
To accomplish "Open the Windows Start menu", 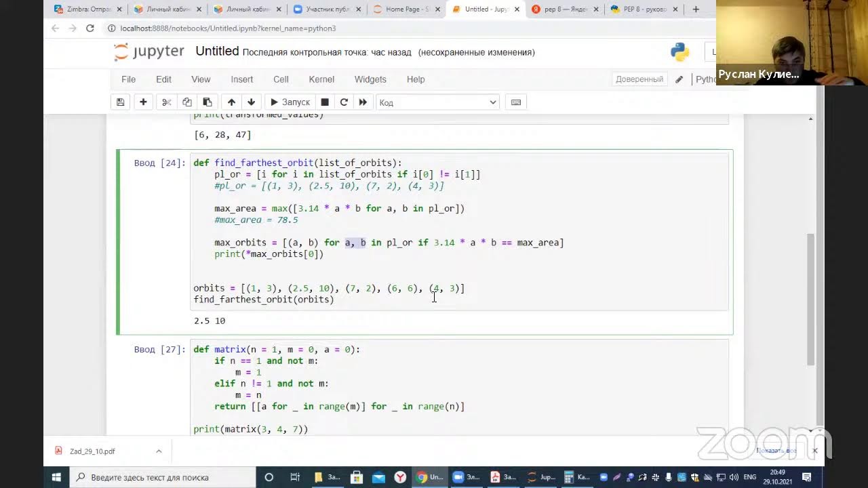I will (57, 477).
